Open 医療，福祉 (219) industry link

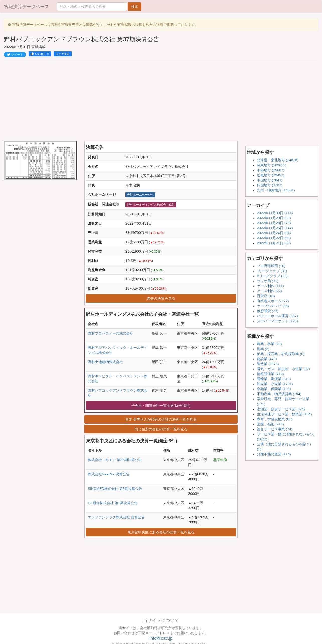pyautogui.click(x=270, y=424)
